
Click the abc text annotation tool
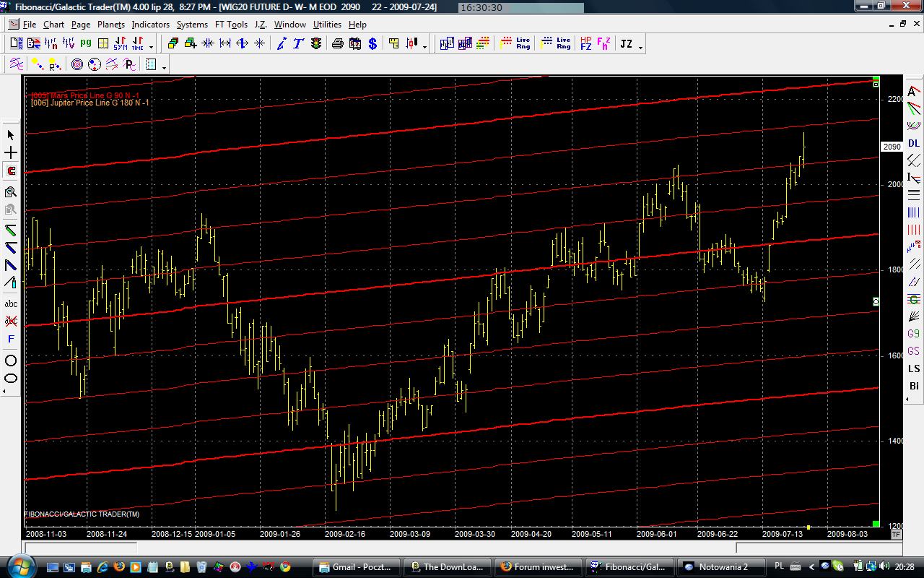11,304
